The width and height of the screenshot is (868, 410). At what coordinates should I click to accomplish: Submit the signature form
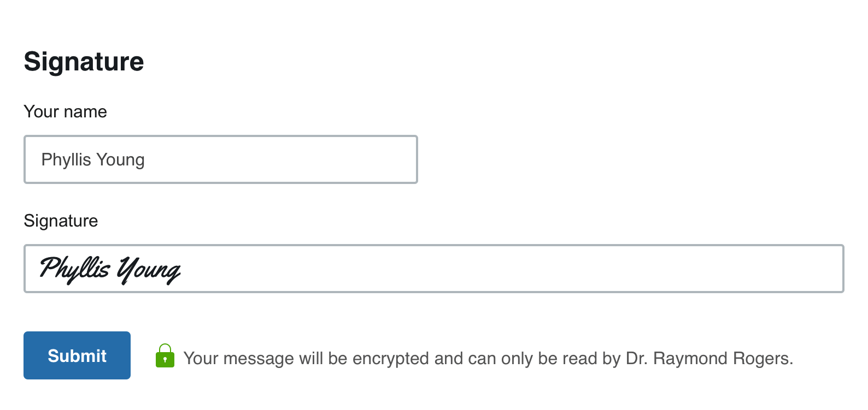coord(77,355)
